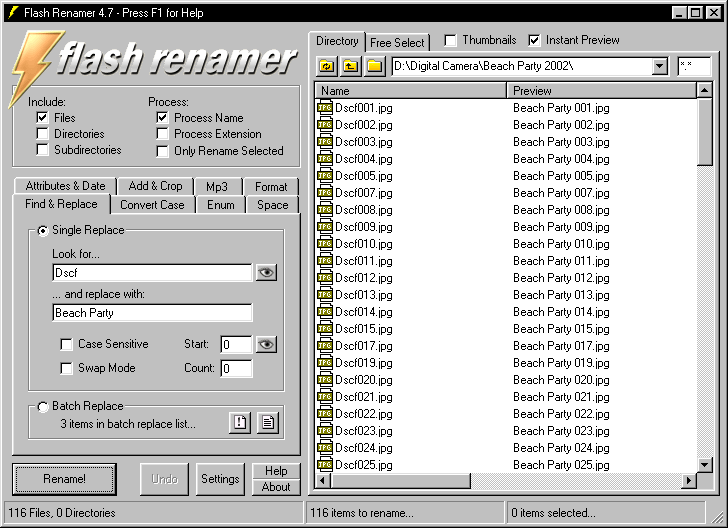Switch to the Free Select tab
Image resolution: width=728 pixels, height=528 pixels.
(x=397, y=43)
